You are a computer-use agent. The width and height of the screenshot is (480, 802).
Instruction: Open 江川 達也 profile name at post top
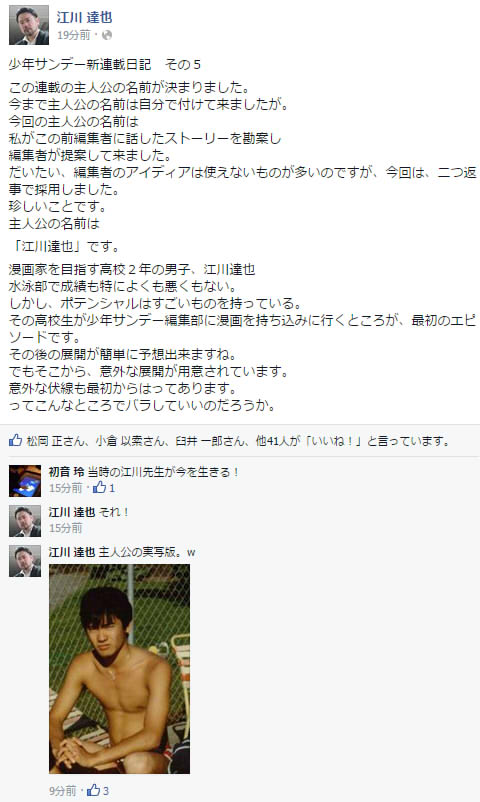coord(84,17)
